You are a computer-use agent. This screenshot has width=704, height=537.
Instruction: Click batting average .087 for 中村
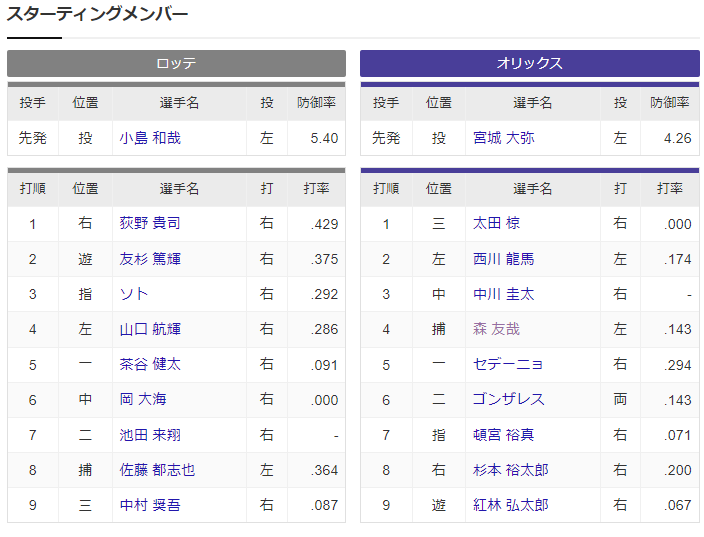pos(324,506)
